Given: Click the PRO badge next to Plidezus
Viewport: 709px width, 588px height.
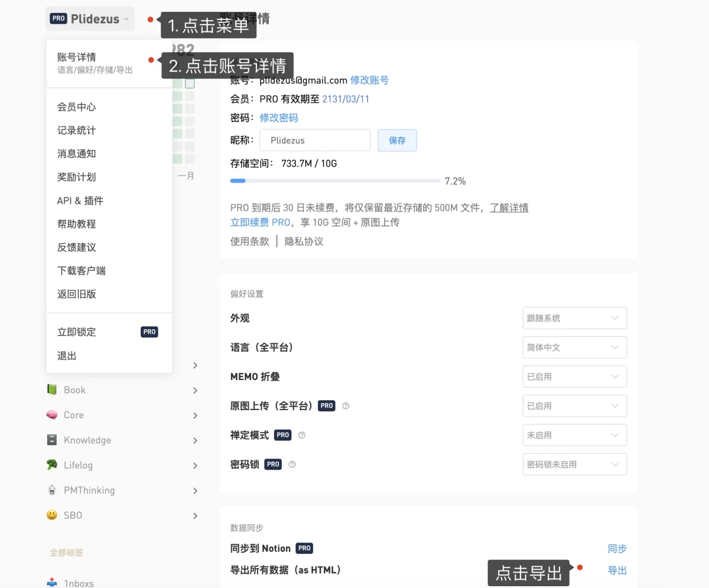Looking at the screenshot, I should point(58,18).
